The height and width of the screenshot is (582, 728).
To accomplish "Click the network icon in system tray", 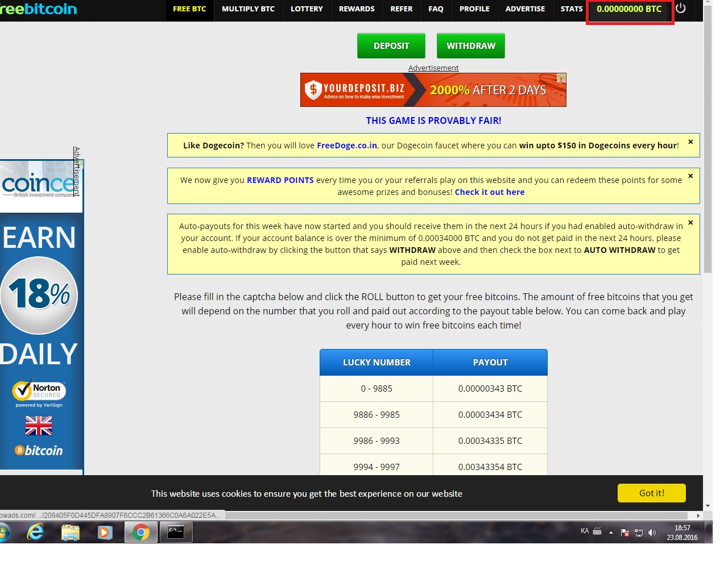I will click(639, 533).
